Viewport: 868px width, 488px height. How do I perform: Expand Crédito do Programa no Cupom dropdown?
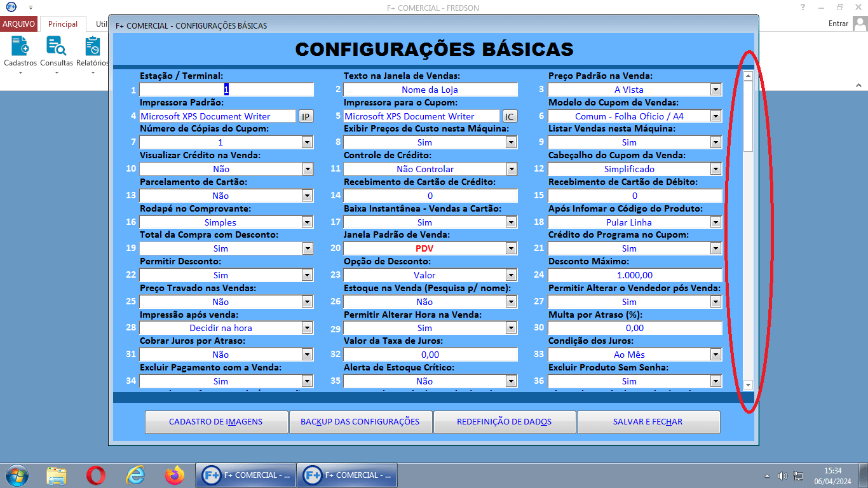716,248
